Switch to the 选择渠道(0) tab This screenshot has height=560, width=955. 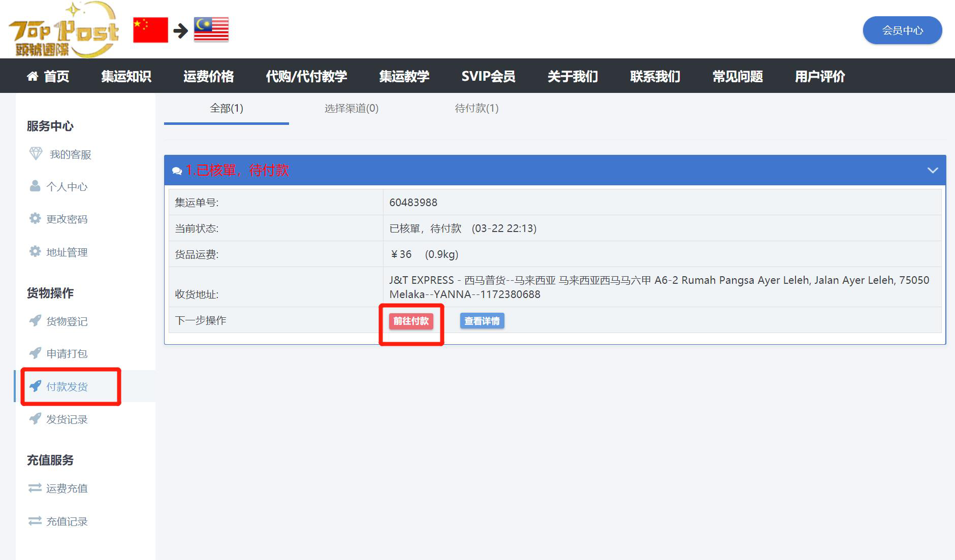point(352,108)
